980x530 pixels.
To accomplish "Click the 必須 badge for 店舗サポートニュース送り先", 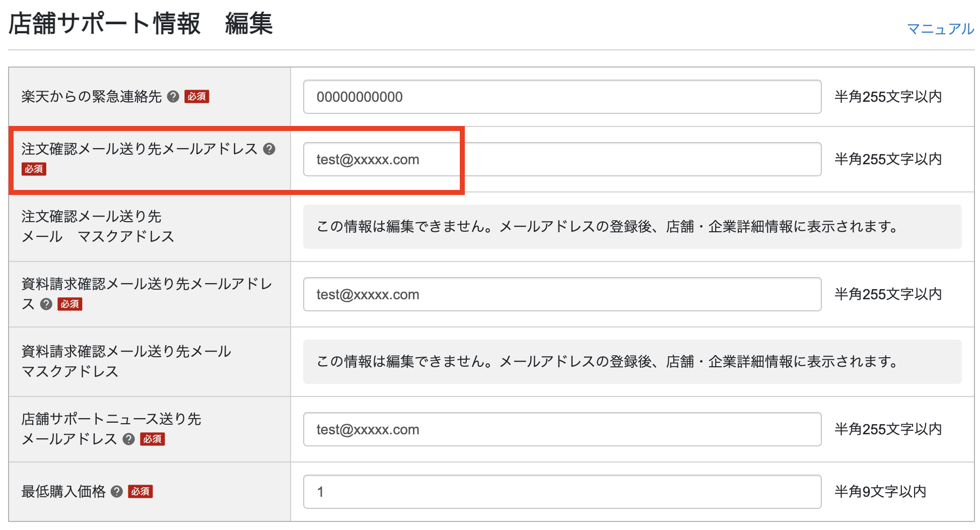I will [153, 439].
